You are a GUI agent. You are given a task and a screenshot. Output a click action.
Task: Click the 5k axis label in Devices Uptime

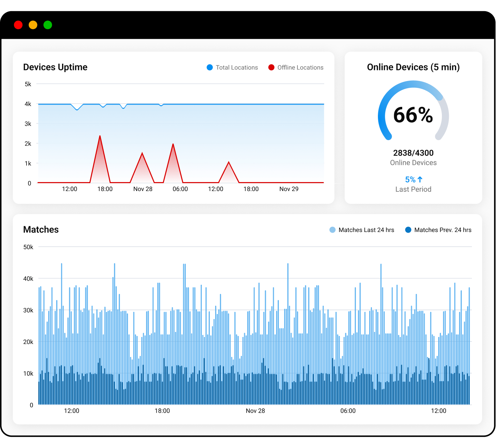point(28,84)
